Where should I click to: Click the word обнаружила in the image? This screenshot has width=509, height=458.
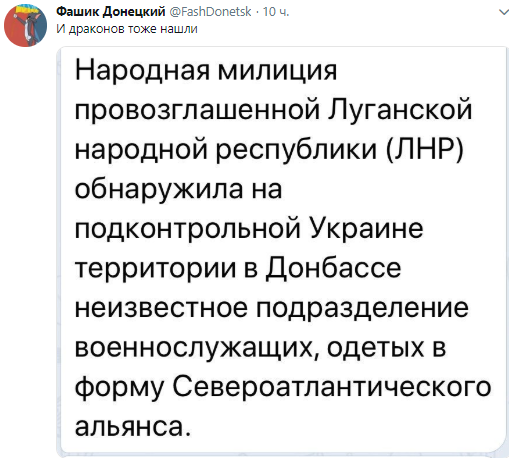(159, 190)
